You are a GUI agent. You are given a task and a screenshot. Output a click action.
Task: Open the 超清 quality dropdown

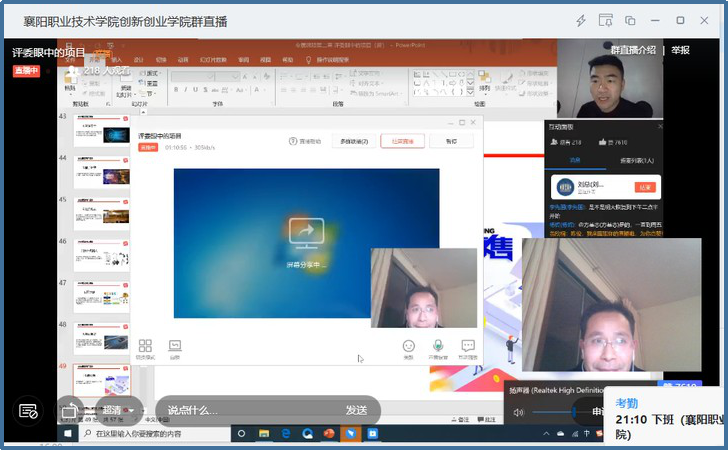[118, 411]
